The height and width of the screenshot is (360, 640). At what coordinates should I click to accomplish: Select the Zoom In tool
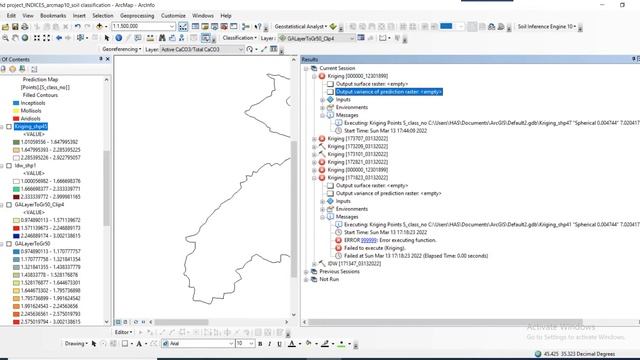(5, 38)
